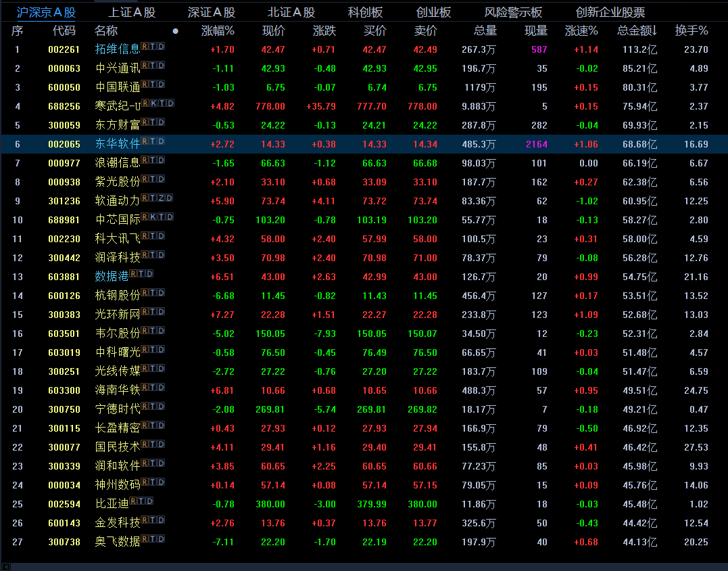Select stock 东方财富
This screenshot has height=571, width=728.
(118, 125)
